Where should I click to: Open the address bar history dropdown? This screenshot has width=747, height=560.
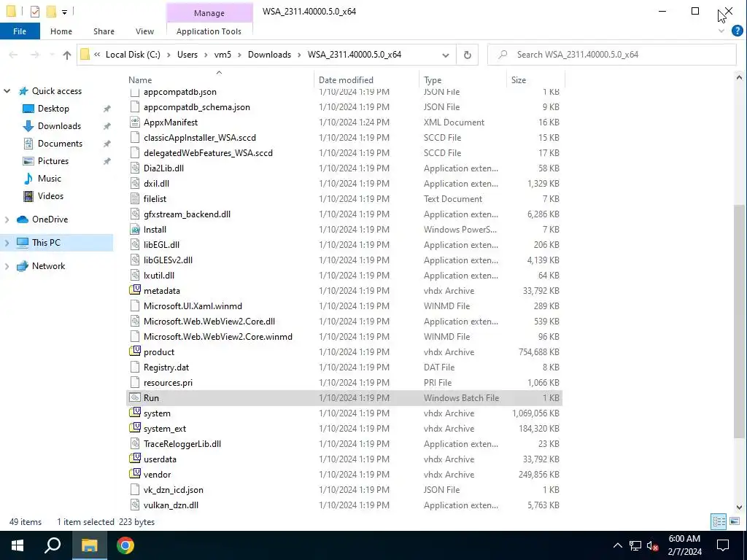(x=446, y=55)
